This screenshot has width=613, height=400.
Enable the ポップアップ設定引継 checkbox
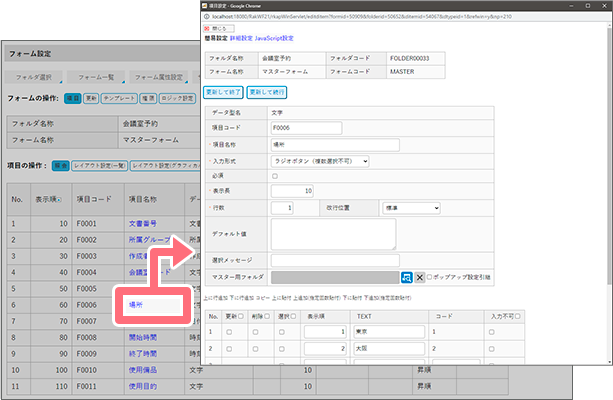431,277
